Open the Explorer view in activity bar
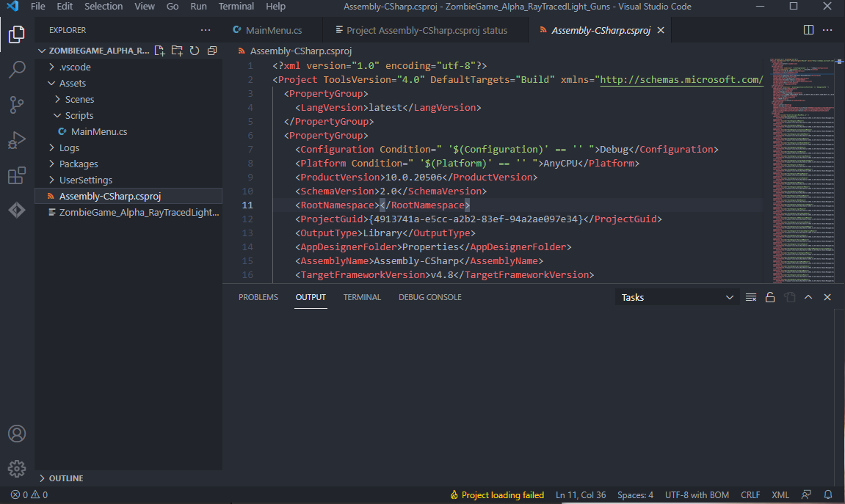The width and height of the screenshot is (845, 504). [x=17, y=34]
